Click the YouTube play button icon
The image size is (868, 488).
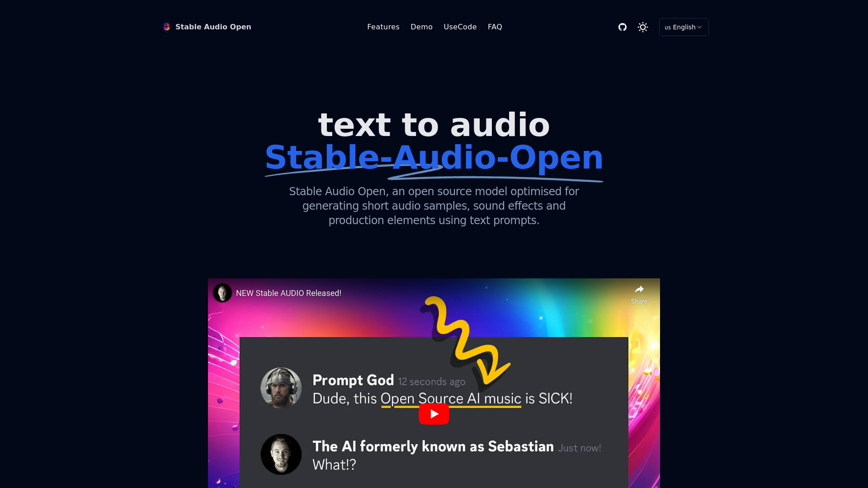(434, 413)
